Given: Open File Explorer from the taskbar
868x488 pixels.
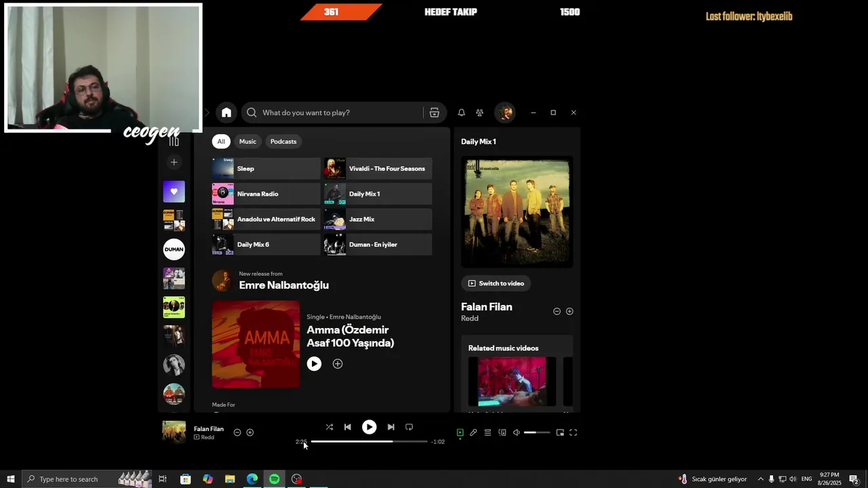Looking at the screenshot, I should 230,479.
